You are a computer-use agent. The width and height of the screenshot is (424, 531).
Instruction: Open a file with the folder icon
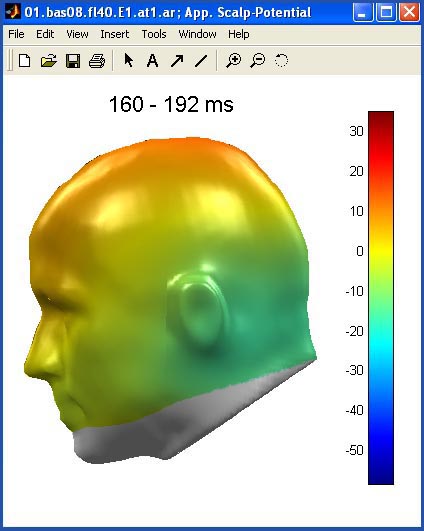coord(49,61)
